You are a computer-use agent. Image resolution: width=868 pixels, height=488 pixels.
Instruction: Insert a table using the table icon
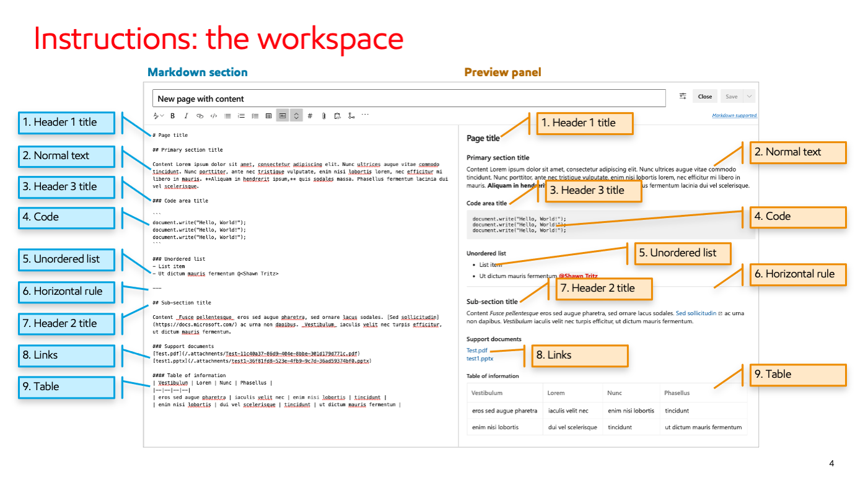pos(268,116)
